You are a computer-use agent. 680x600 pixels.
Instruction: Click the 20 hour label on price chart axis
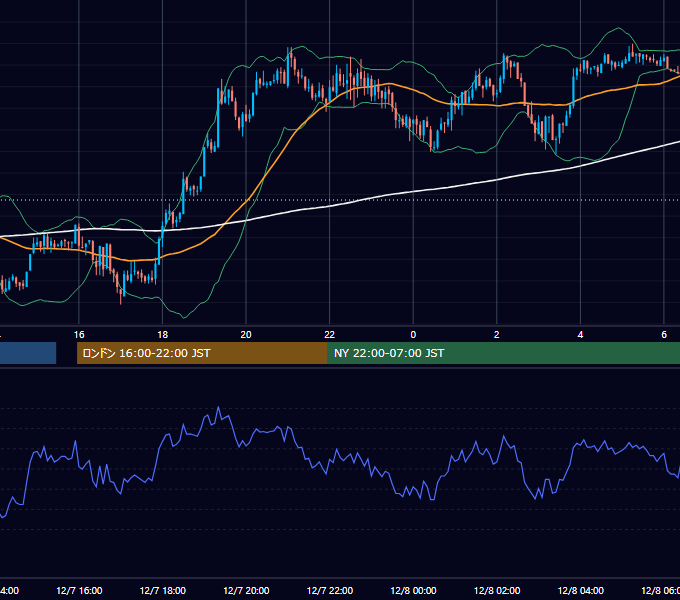(x=246, y=335)
